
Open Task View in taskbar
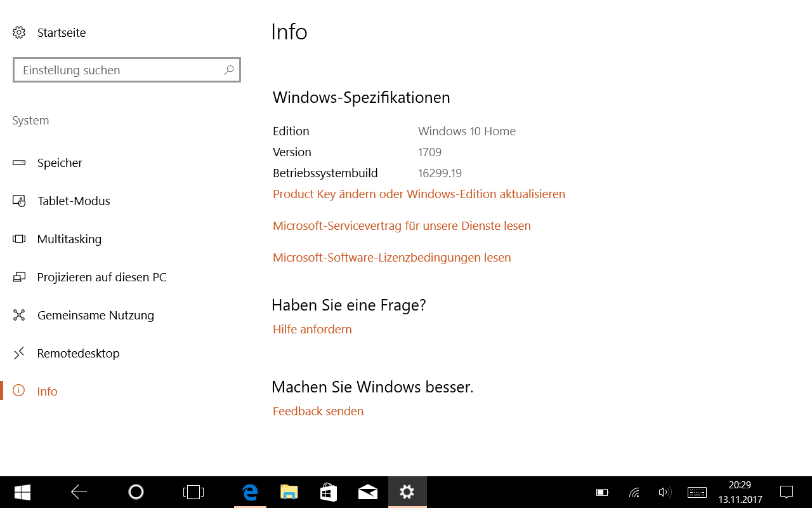[x=193, y=492]
